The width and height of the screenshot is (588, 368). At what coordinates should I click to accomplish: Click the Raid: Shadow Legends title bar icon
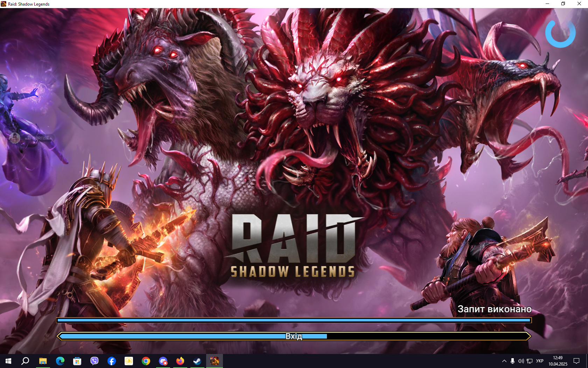(x=3, y=4)
